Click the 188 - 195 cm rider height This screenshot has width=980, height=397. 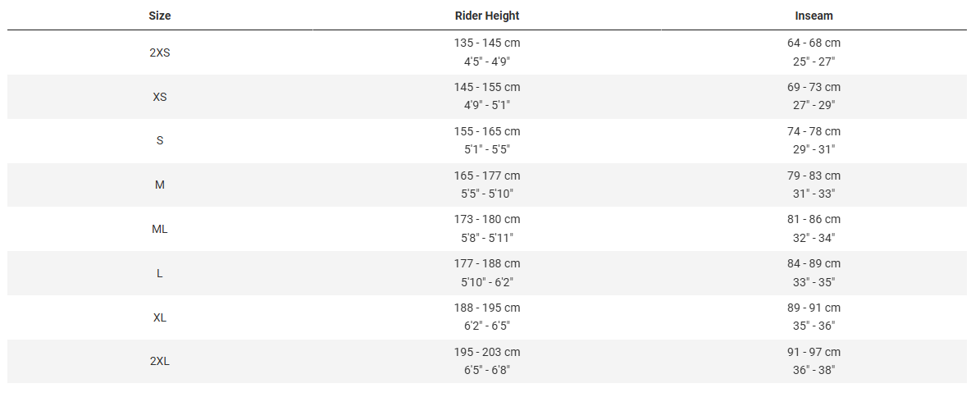[486, 308]
